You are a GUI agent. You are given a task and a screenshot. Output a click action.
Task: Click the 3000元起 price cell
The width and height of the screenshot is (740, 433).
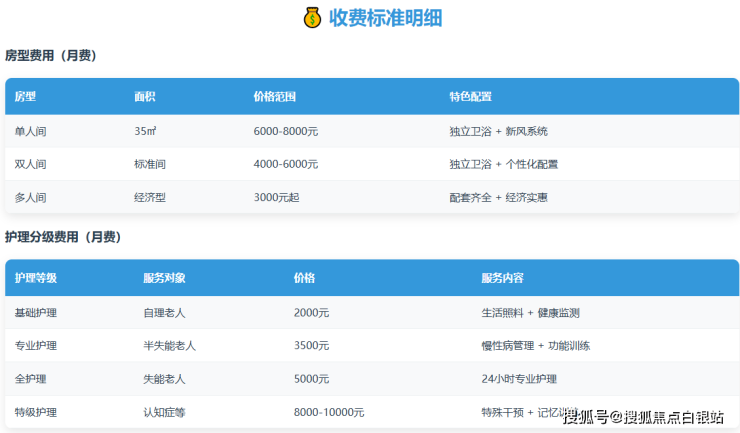point(276,197)
